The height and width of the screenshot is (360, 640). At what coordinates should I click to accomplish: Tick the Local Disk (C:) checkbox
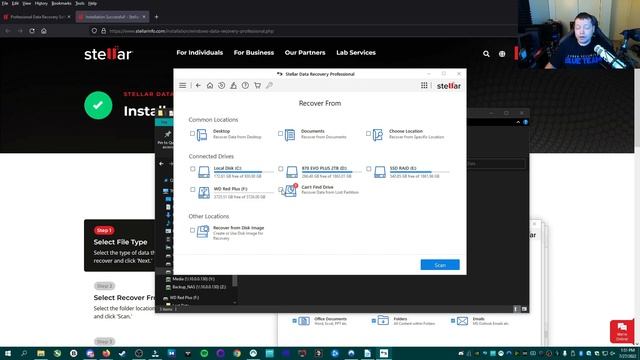click(x=192, y=169)
